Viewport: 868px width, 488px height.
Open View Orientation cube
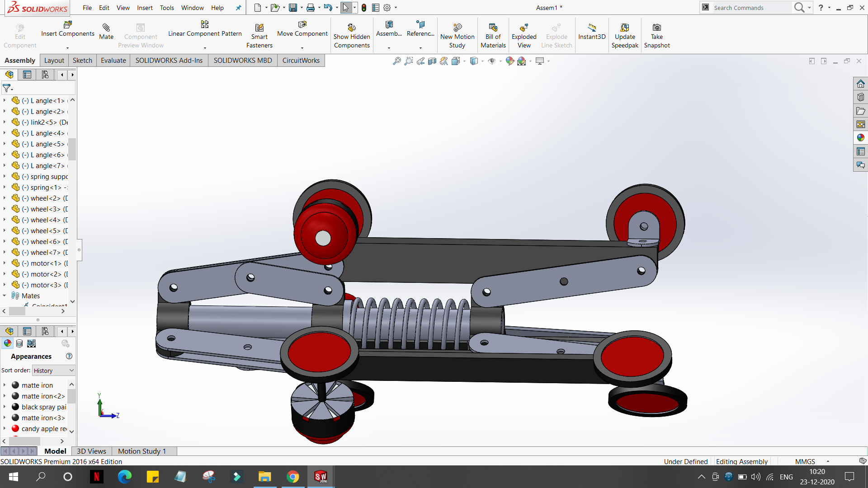(456, 61)
